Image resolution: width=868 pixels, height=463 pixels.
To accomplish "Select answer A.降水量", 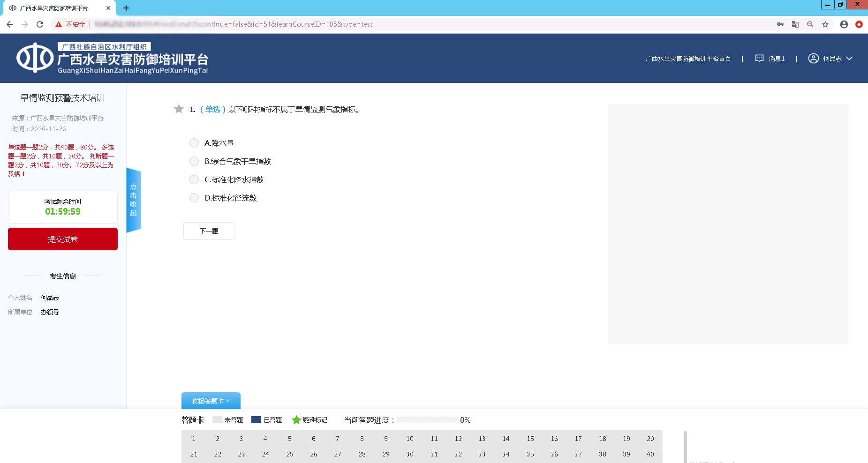I will tap(194, 143).
